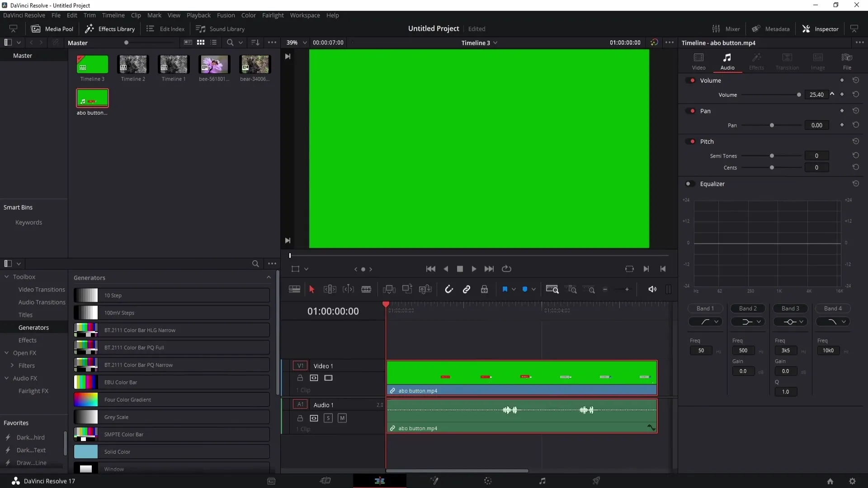This screenshot has width=868, height=488.
Task: Solo track Audio 1 with S button
Action: [x=328, y=418]
